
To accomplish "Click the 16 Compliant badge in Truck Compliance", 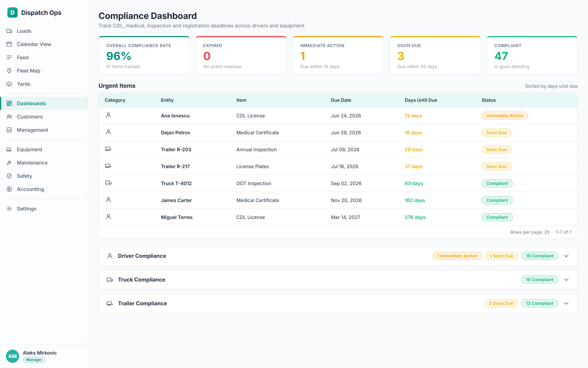I will tap(539, 280).
